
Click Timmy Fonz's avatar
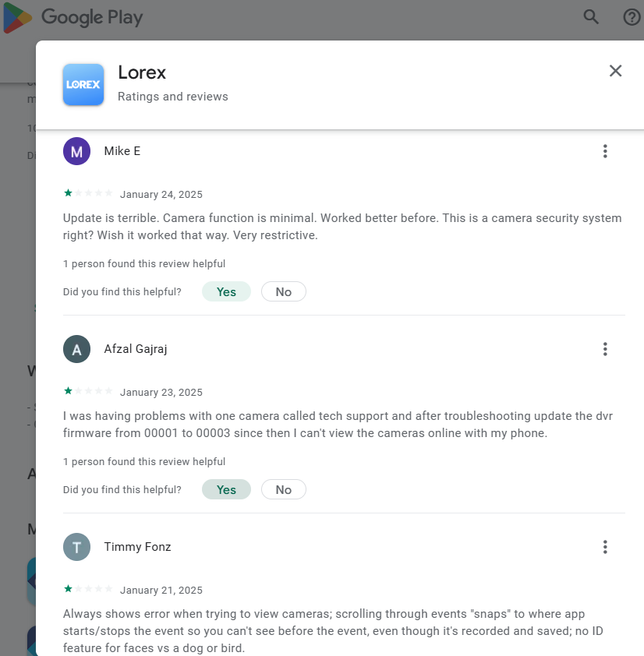pyautogui.click(x=76, y=547)
